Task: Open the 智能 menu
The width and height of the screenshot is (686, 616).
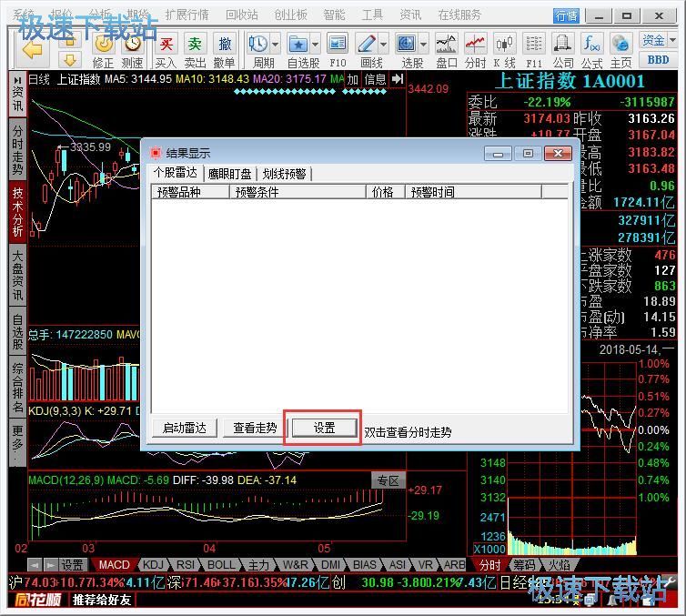Action: pos(334,15)
